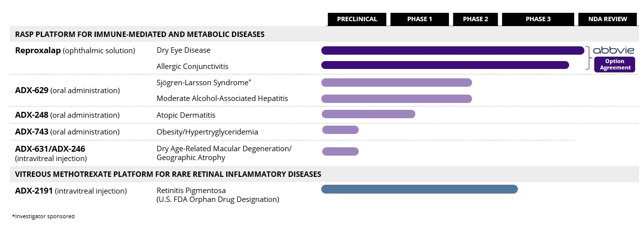Screen dimensions: 644x232
Task: Click the Investigator sponsored footnote
Action: (x=43, y=216)
